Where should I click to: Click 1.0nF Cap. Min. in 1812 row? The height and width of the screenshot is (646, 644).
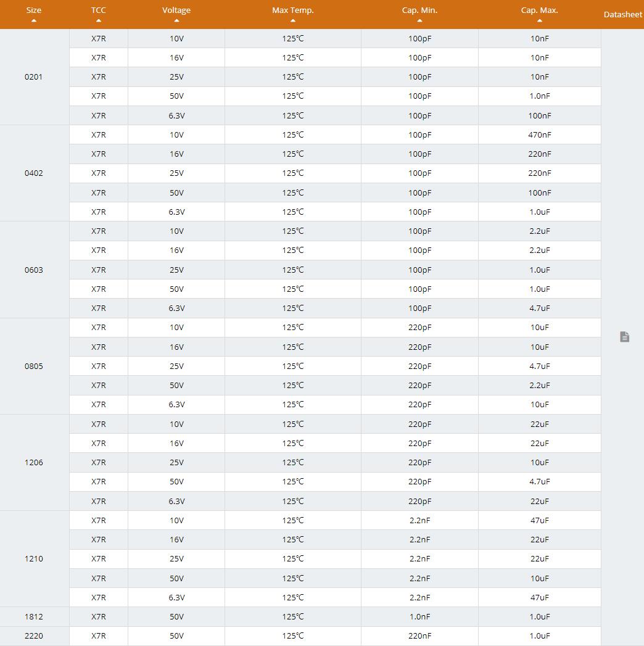[x=419, y=617]
